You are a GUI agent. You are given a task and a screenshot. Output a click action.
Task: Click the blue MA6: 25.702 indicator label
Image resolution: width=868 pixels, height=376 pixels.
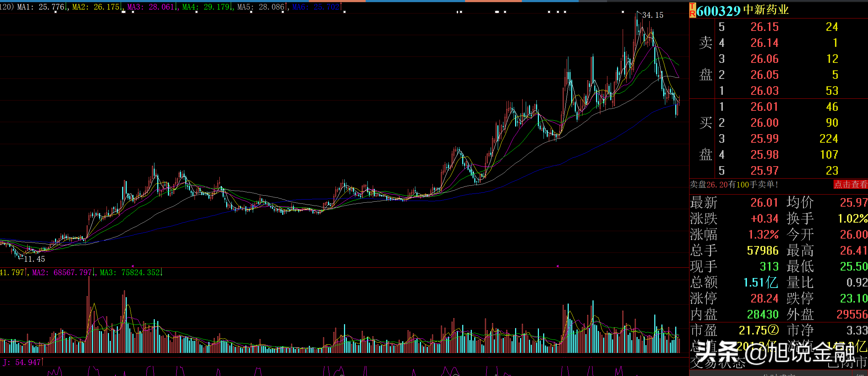tap(316, 7)
